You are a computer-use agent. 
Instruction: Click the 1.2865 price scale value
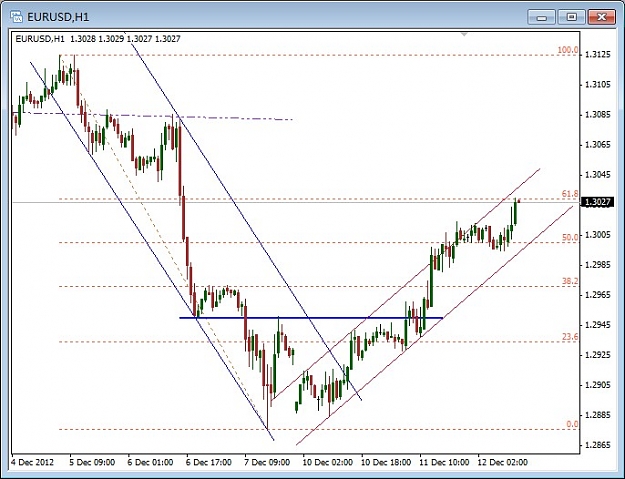pyautogui.click(x=597, y=445)
